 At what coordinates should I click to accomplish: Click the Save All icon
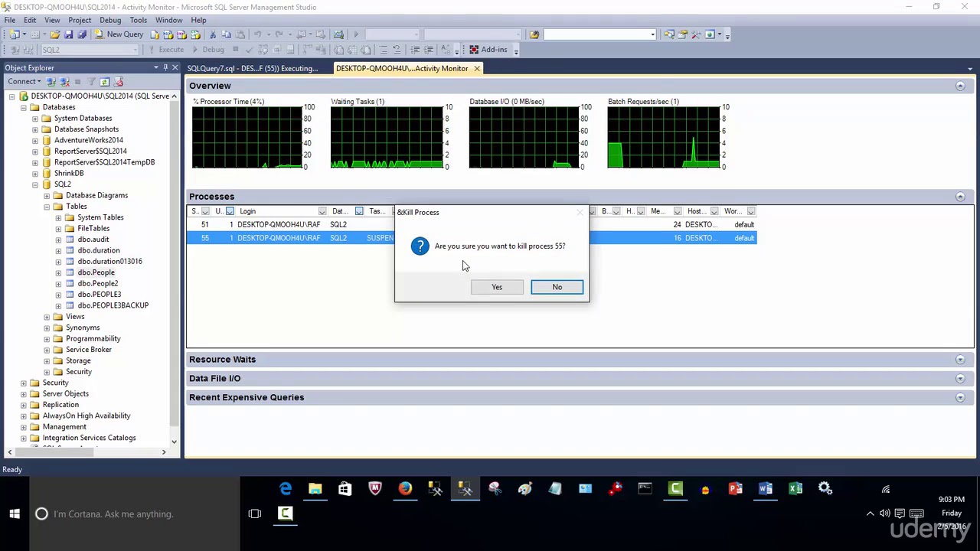tap(81, 34)
